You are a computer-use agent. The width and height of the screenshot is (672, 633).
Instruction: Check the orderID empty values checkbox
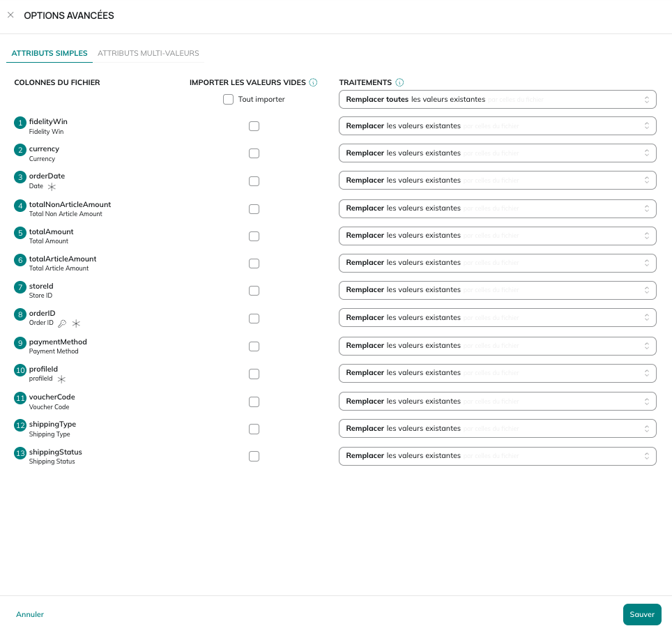point(254,319)
